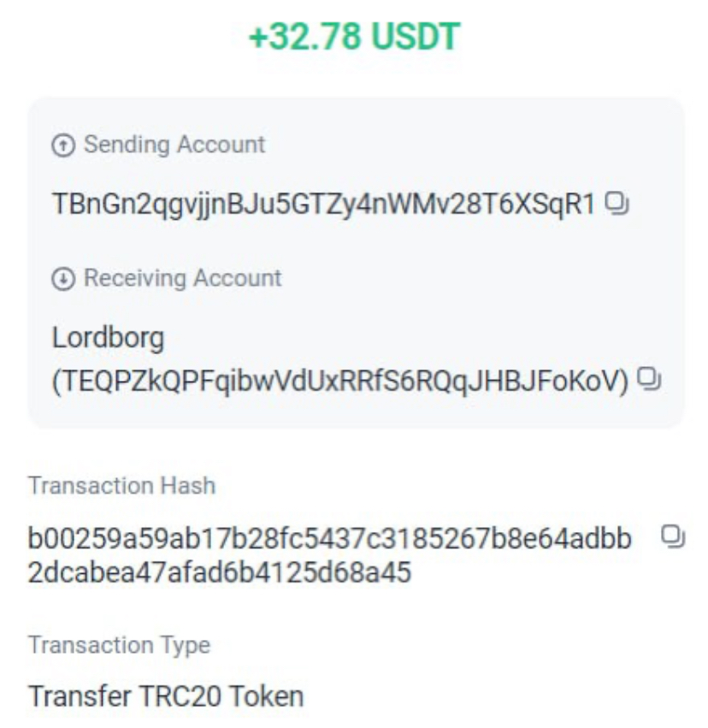Click the Transaction Type label
Viewport: 708px width, 728px height.
coord(119,645)
